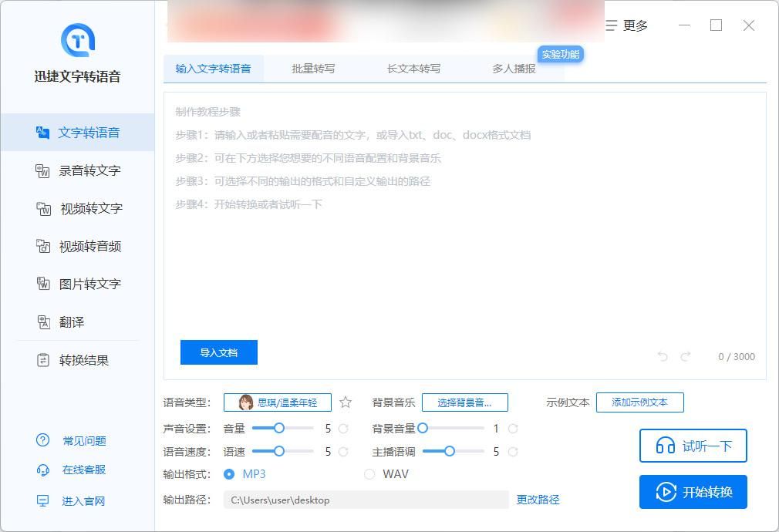Screen dimensions: 779x532
Task: Minimize the application window
Action: point(685,25)
